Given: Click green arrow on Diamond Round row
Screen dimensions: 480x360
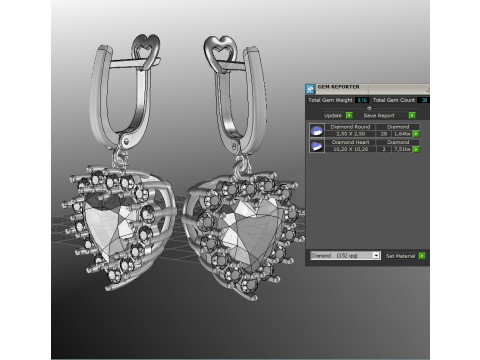Looking at the screenshot, I should coord(416,134).
